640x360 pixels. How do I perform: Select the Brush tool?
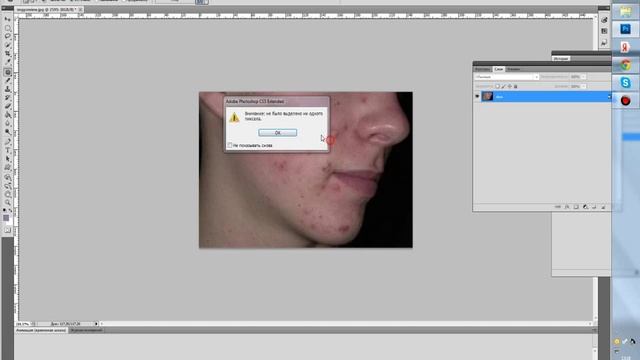(8, 80)
